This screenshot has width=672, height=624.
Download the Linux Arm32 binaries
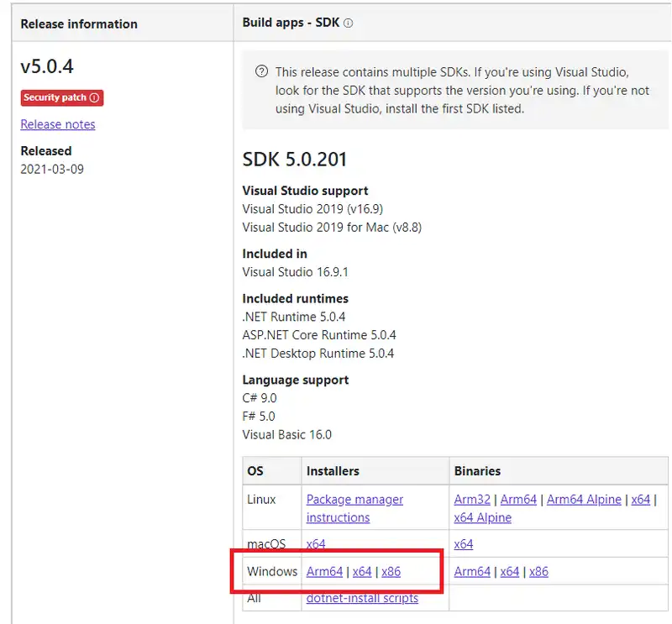tap(472, 500)
